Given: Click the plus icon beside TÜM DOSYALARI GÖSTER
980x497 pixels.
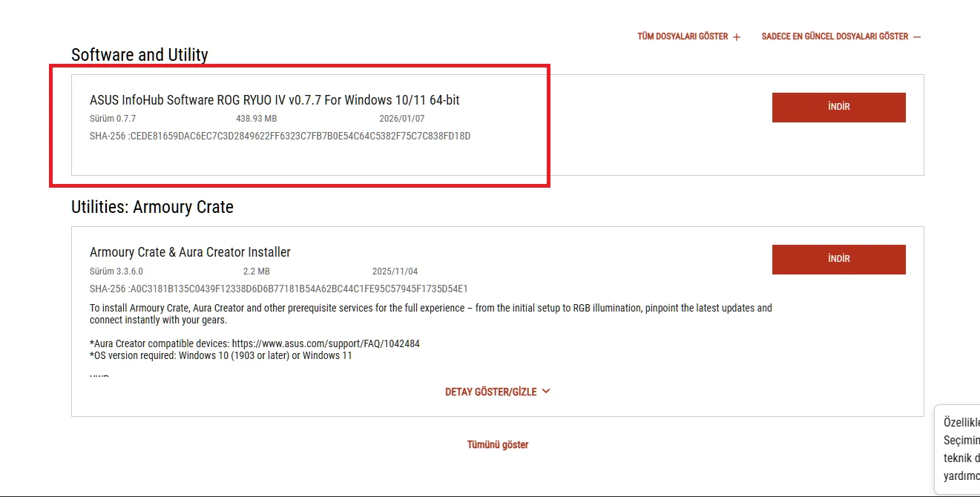Looking at the screenshot, I should coord(737,36).
